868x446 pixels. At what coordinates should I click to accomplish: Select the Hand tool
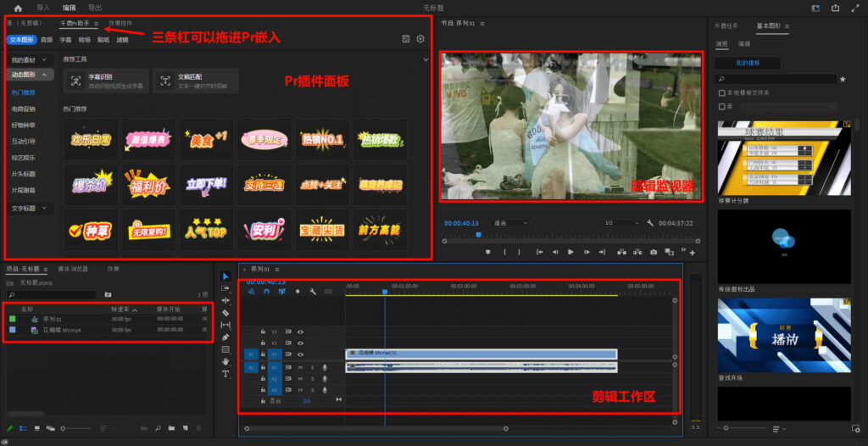225,362
